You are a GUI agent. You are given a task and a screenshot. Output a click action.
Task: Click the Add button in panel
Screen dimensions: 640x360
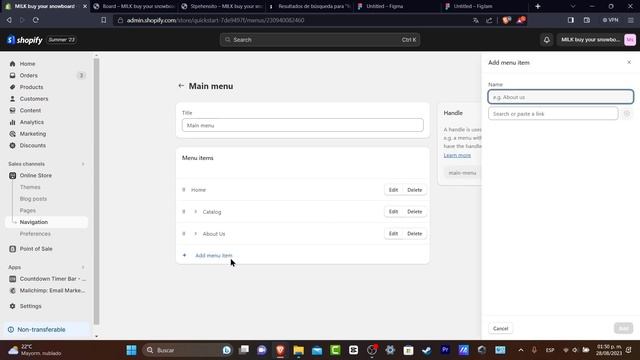624,328
